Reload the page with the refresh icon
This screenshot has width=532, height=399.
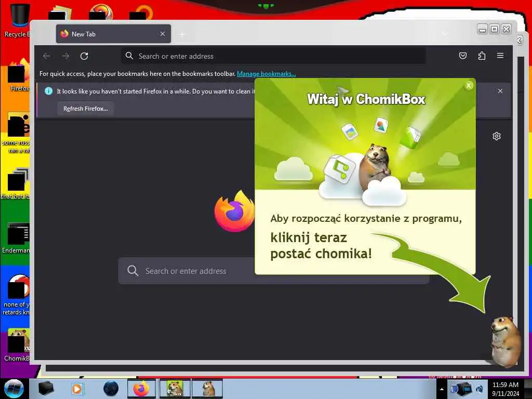[84, 56]
